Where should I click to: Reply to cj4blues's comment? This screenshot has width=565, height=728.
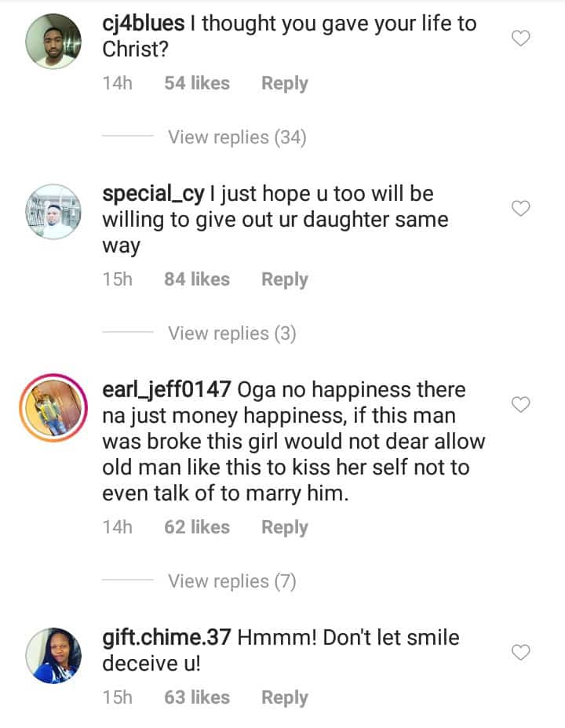pyautogui.click(x=284, y=83)
